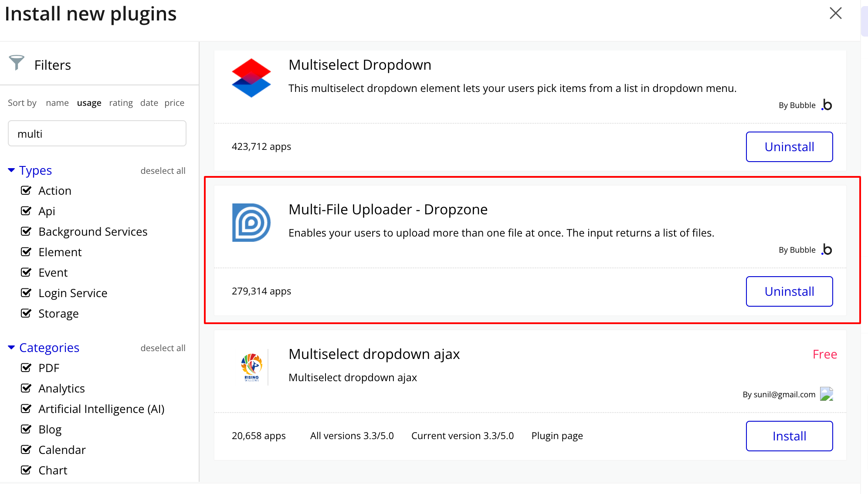Open the Plugin page link

(557, 436)
